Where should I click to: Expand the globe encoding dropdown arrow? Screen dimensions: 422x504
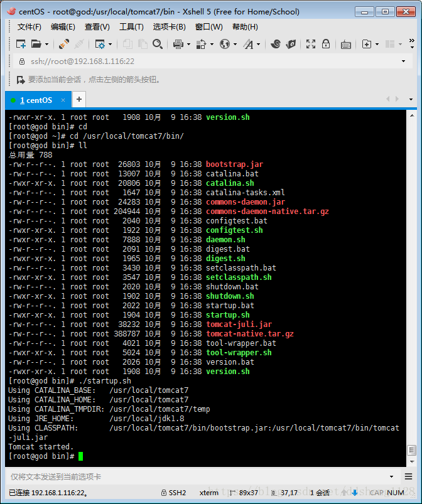tap(235, 44)
